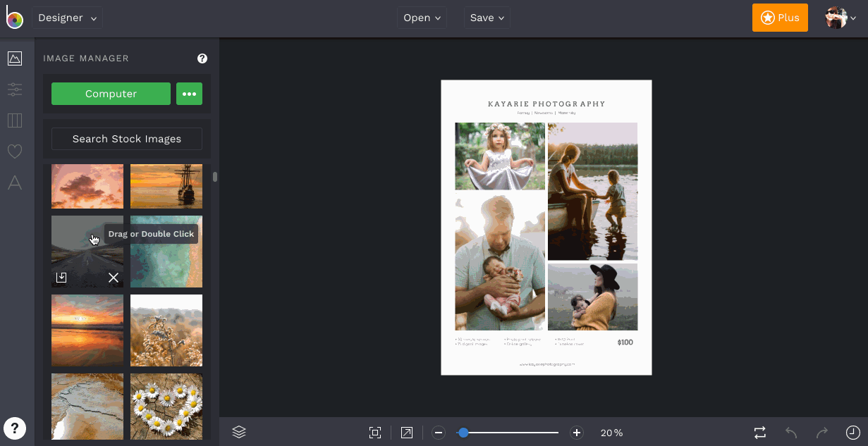Open Image Manager help question mark
This screenshot has width=868, height=446.
pyautogui.click(x=202, y=58)
